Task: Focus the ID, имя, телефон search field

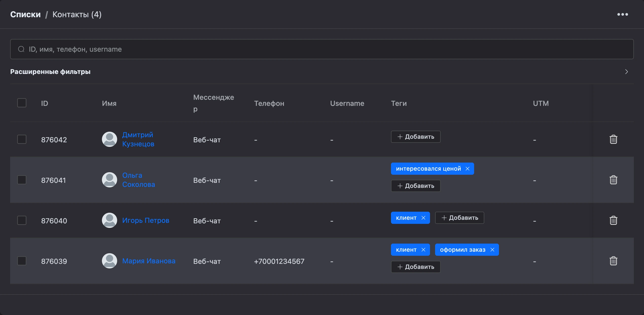Action: pos(322,49)
